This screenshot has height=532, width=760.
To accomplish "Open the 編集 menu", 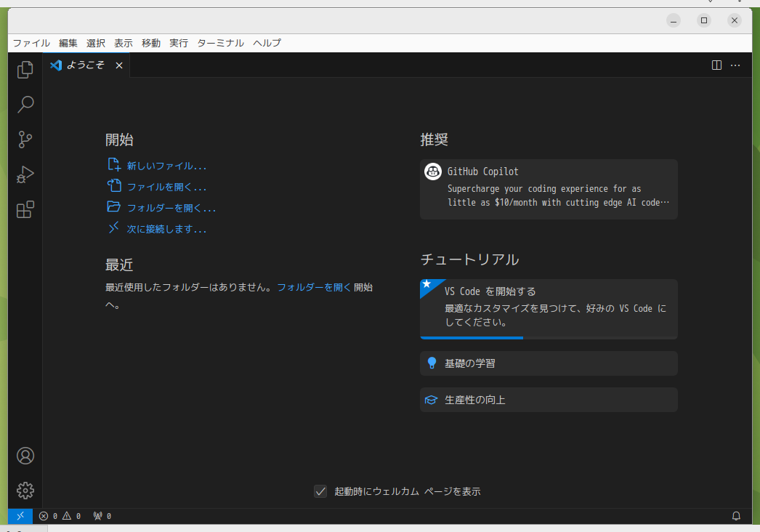I will pos(68,43).
